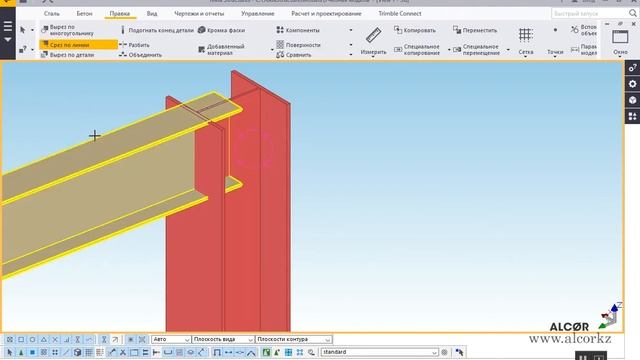Viewport: 640px width, 360px height.
Task: Toggle 'select all' arrow selection switch
Action: 9,352
